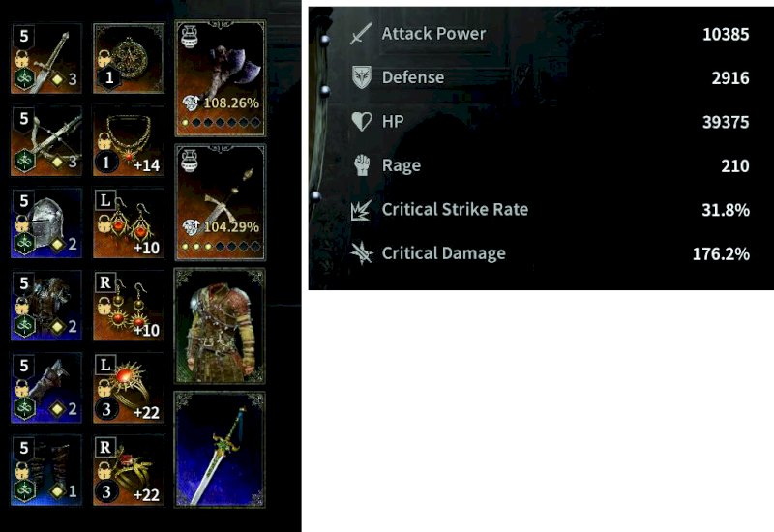This screenshot has height=532, width=774.
Task: Select the necklace with +14 upgrade
Action: [129, 140]
